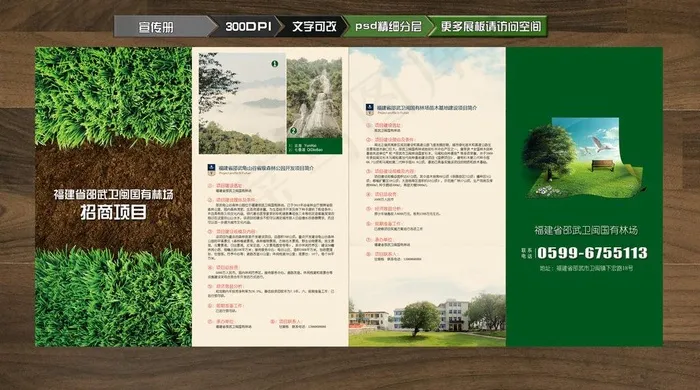The image size is (700, 390).
Task: Select the 300DPI banner segment
Action: pos(248,26)
